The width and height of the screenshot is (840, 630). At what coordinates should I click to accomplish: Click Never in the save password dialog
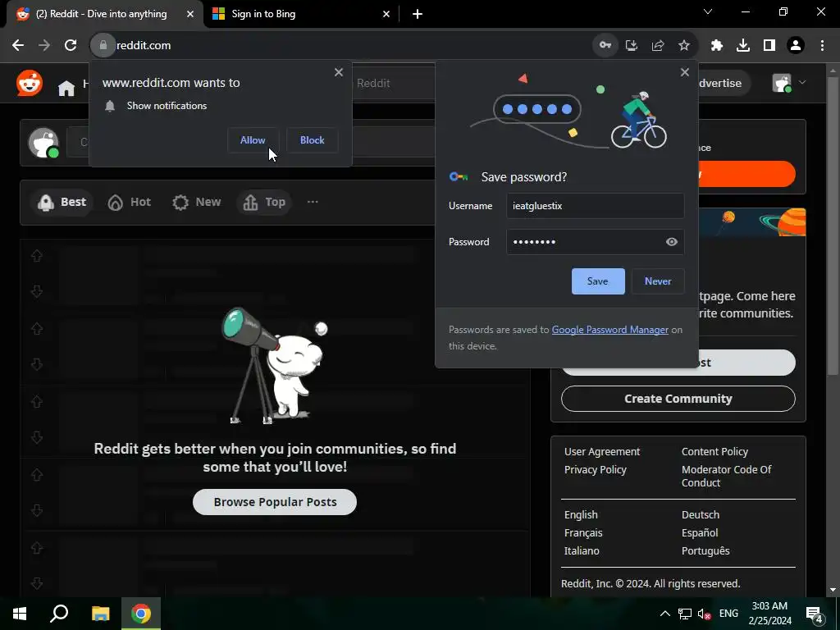click(658, 281)
